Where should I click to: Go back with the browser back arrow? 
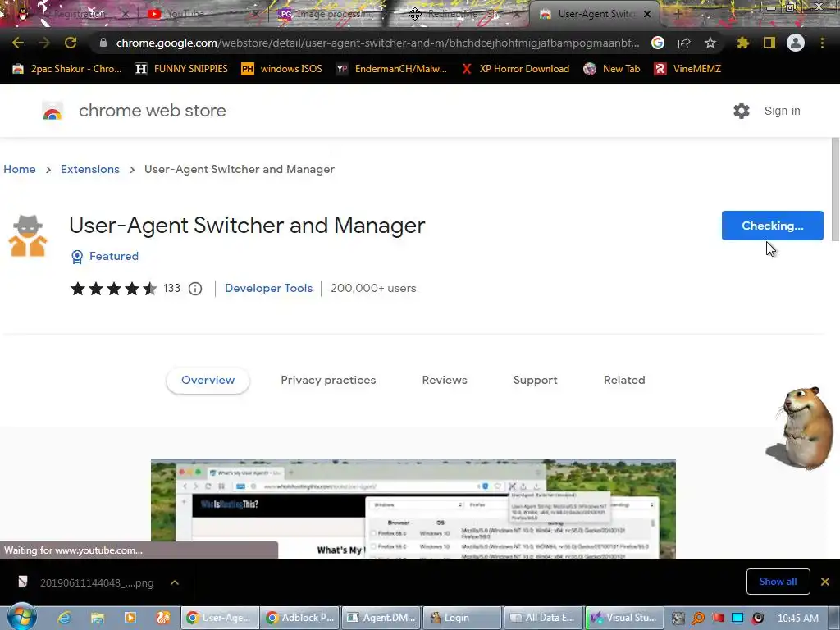[18, 43]
